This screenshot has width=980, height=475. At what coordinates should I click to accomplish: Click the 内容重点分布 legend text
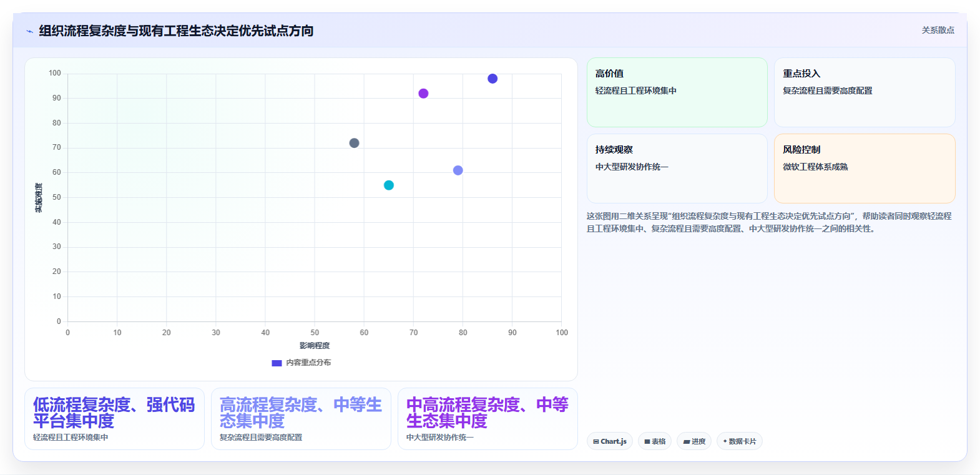tap(308, 363)
